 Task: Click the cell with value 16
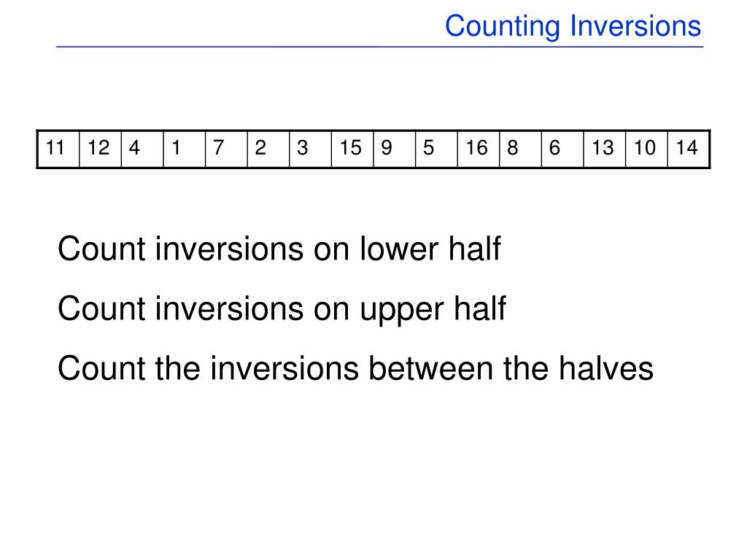tap(479, 149)
